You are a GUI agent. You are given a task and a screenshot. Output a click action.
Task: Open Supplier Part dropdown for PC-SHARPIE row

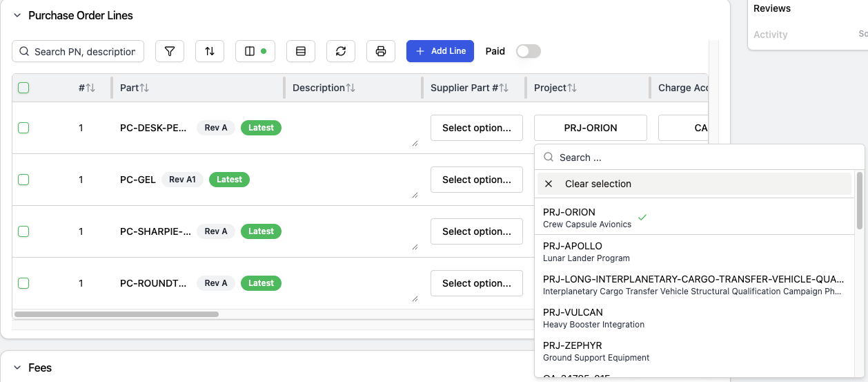(477, 231)
